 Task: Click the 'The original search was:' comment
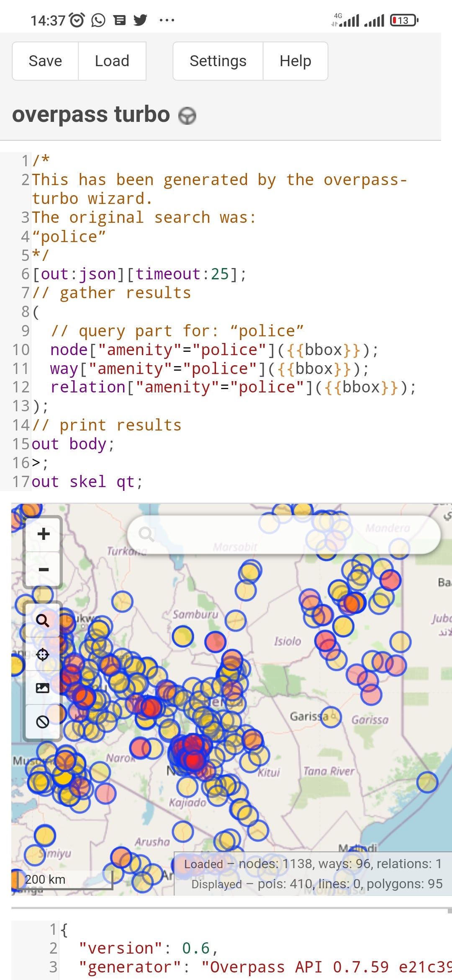(144, 218)
